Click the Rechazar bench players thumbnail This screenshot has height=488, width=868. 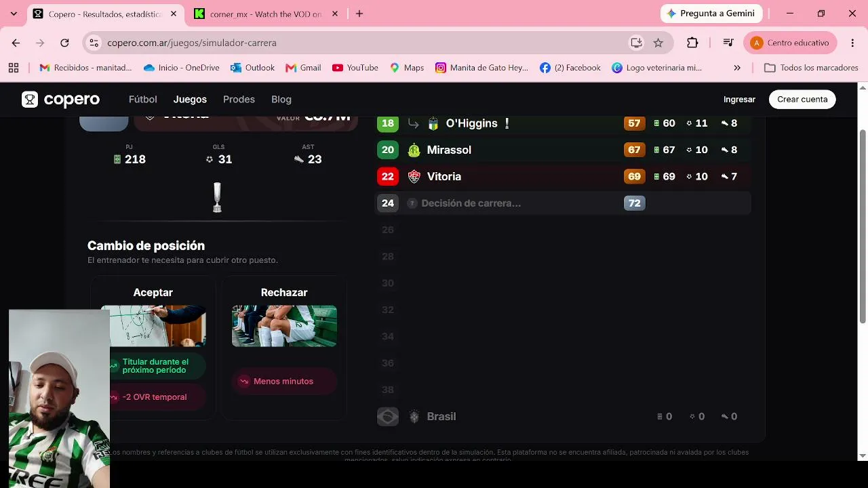(x=284, y=326)
